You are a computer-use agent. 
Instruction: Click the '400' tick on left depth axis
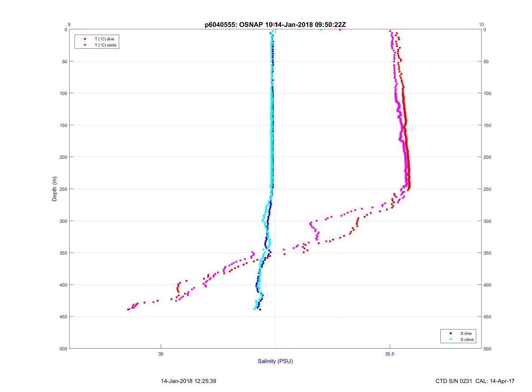point(63,285)
